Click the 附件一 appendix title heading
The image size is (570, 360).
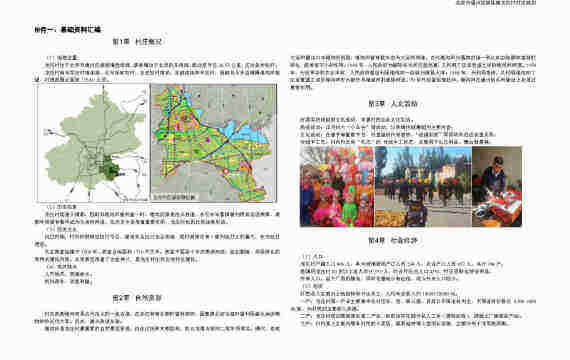click(68, 30)
